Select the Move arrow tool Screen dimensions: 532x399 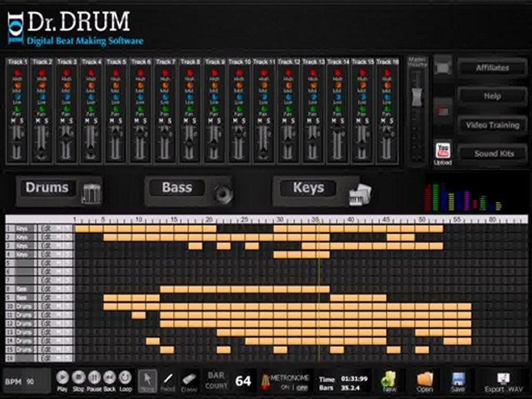[147, 381]
